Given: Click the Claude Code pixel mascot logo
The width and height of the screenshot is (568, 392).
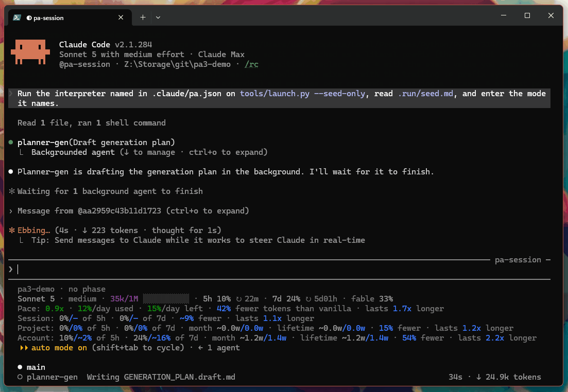Looking at the screenshot, I should 30,52.
